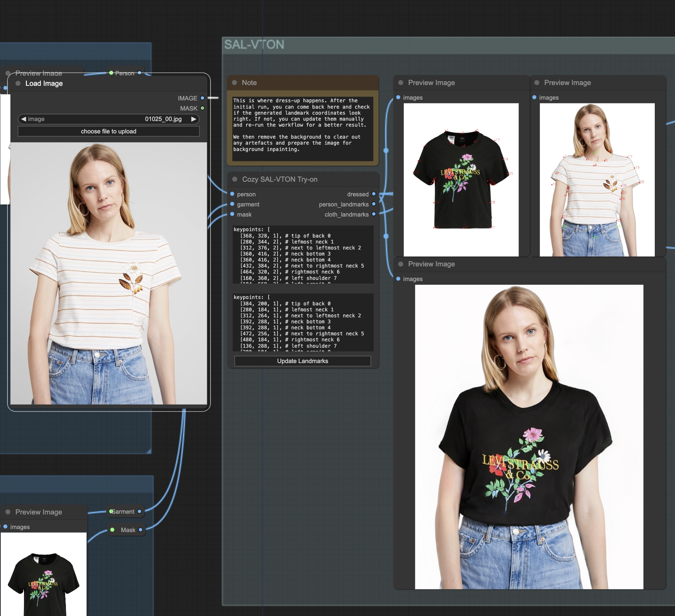Viewport: 675px width, 616px height.
Task: Click images input port of garment landmarks preview
Action: (398, 97)
